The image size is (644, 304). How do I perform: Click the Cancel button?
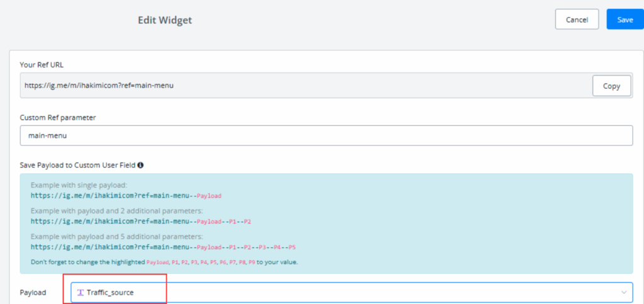click(577, 20)
